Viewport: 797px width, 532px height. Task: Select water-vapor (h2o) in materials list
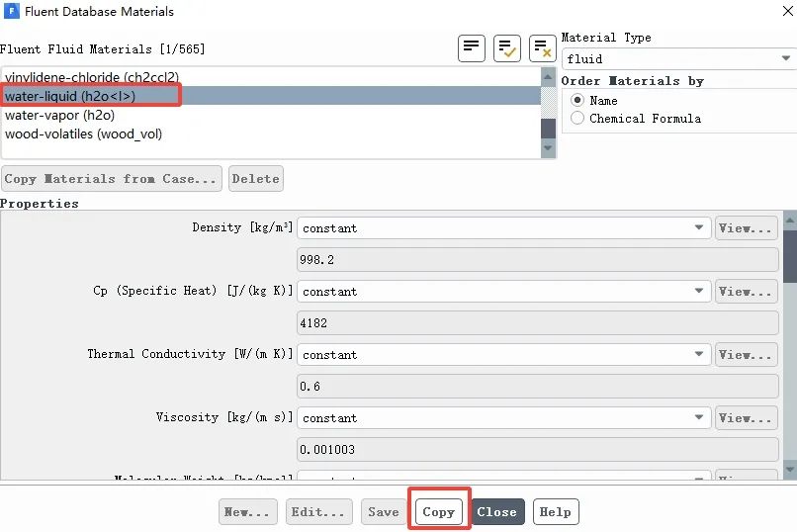(x=59, y=115)
